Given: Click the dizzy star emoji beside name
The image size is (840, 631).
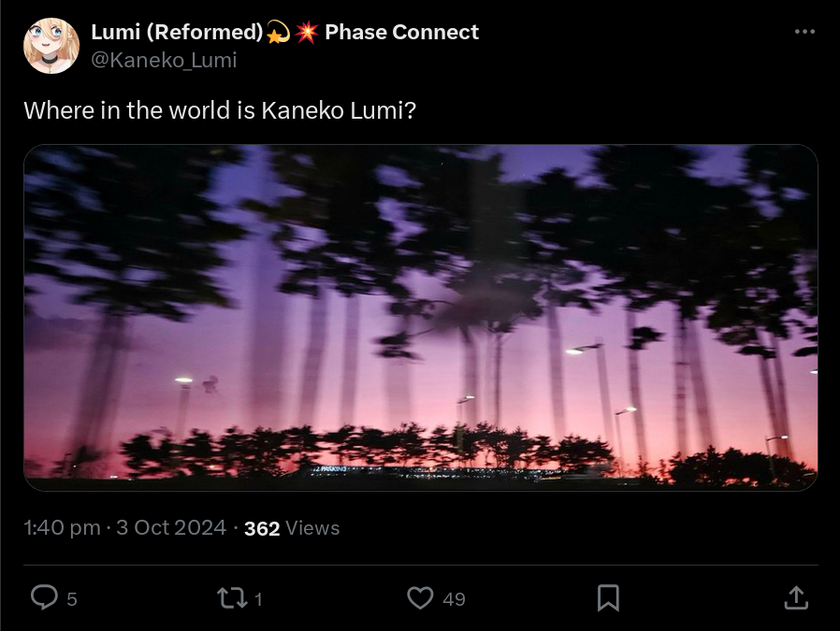Looking at the screenshot, I should click(x=278, y=32).
